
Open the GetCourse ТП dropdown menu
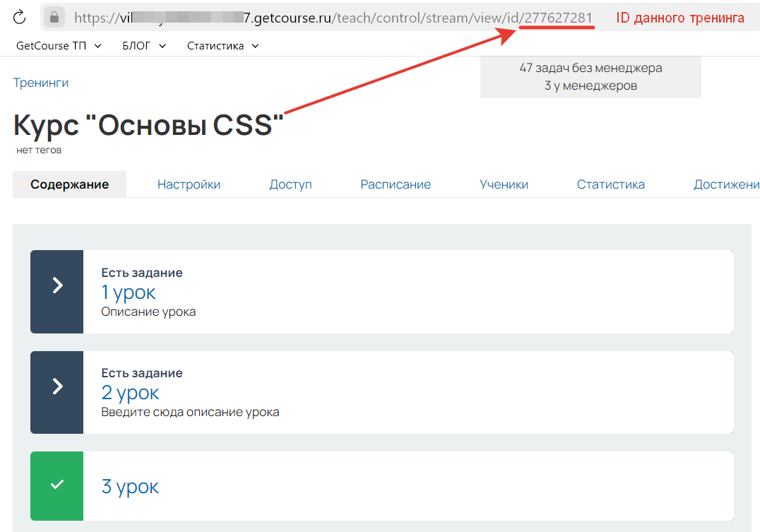coord(59,46)
